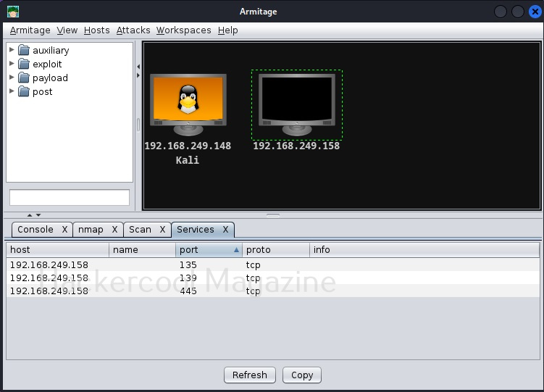This screenshot has height=392, width=544.
Task: Collapse the module panel with left arrow
Action: [x=138, y=66]
